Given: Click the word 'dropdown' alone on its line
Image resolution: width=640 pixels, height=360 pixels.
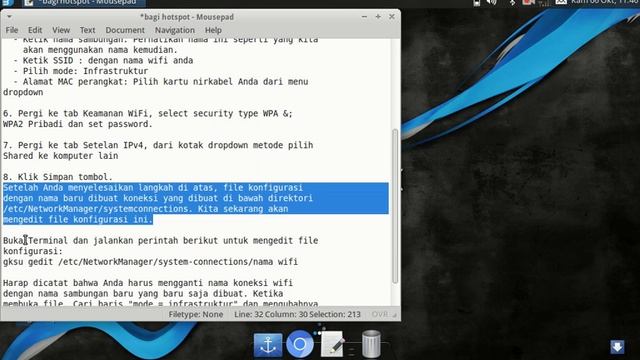Looking at the screenshot, I should coord(23,92).
